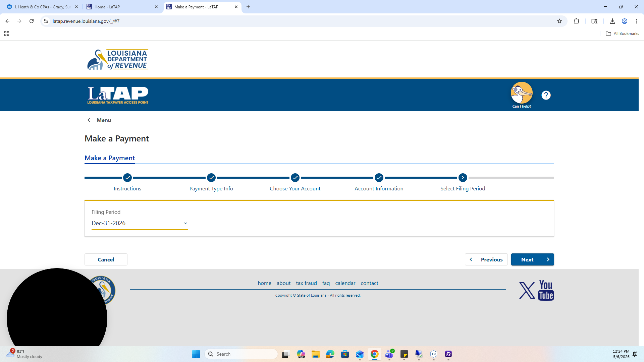The image size is (644, 362).
Task: Select the Make a Payment page tab
Action: point(110,158)
